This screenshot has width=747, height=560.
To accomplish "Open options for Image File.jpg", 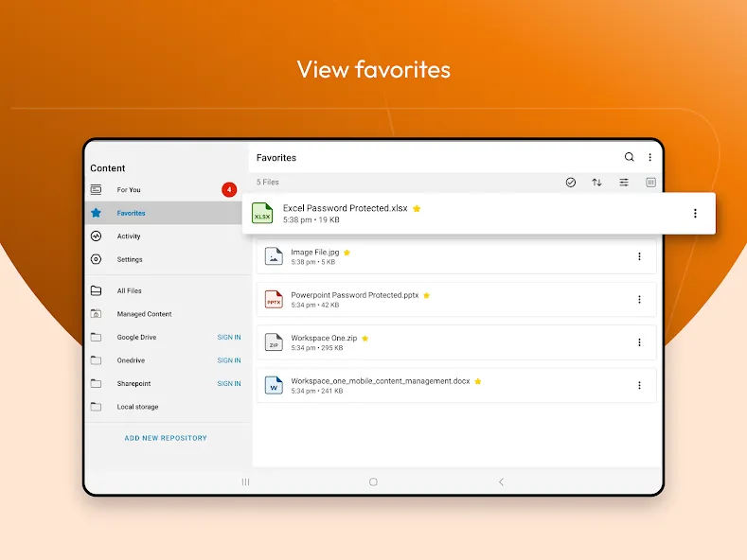I will click(x=639, y=256).
